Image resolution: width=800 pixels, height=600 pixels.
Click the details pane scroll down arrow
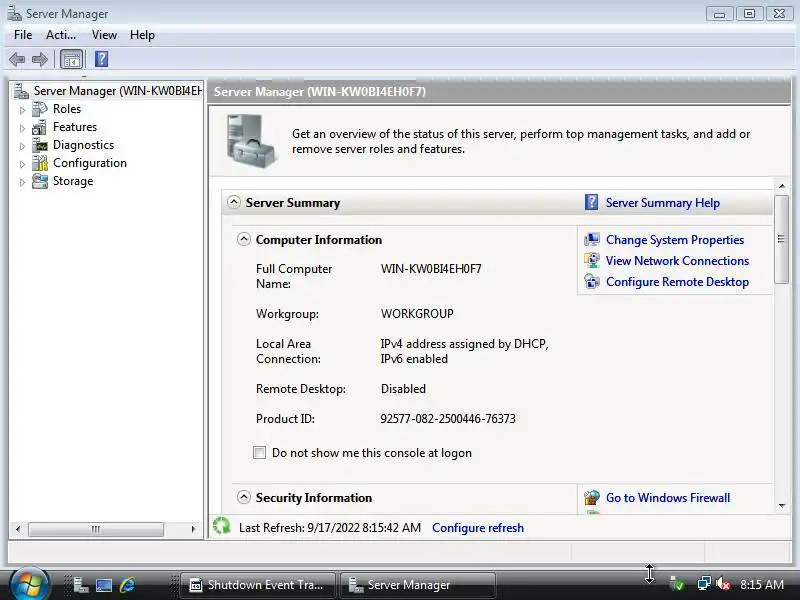[782, 505]
